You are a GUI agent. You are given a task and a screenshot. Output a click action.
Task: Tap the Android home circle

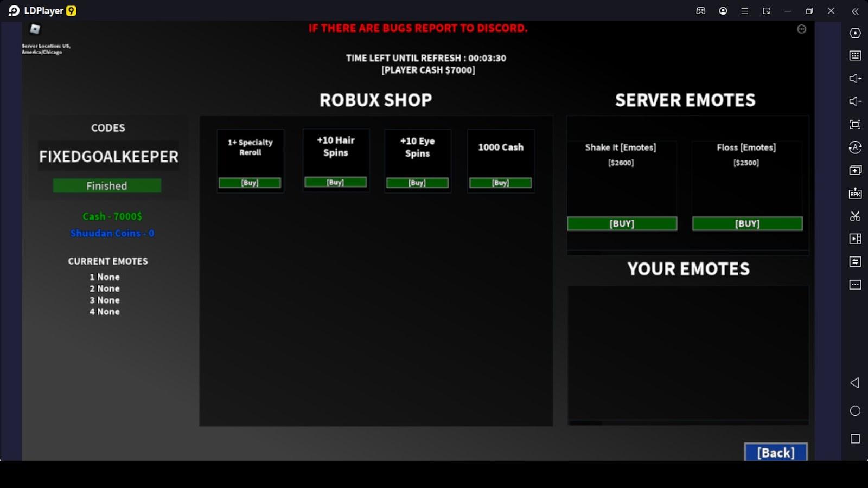click(x=855, y=411)
